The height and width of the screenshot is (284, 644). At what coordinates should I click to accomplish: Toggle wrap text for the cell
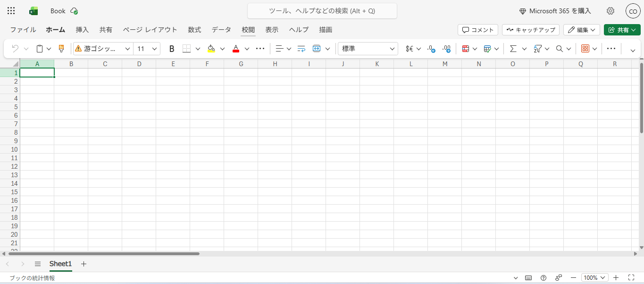pos(301,49)
